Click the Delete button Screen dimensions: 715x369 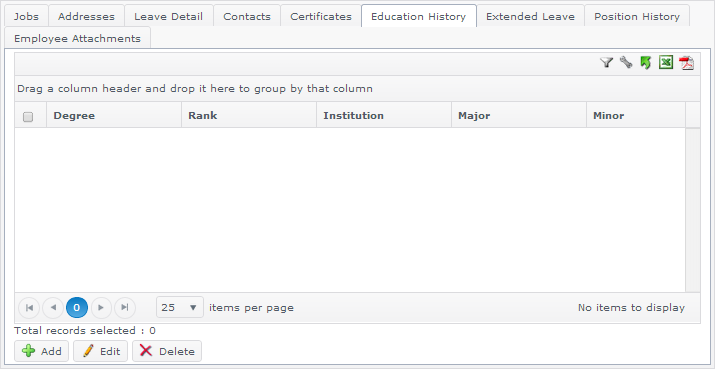point(167,351)
